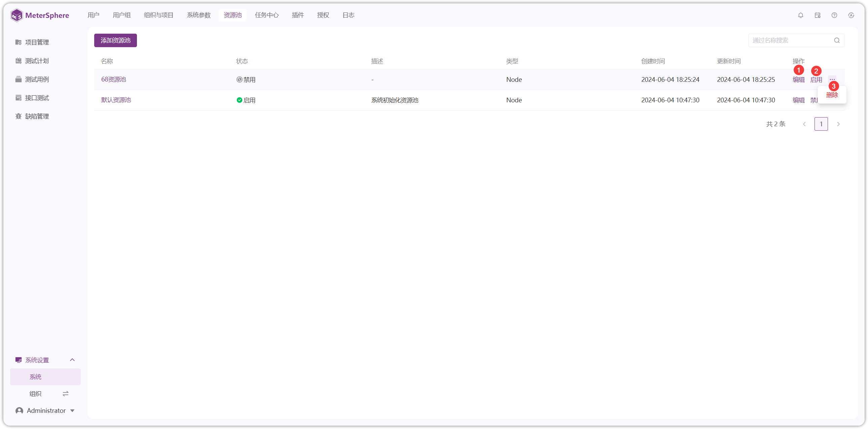Viewport: 868px width, 429px height.
Task: Open the help question mark icon
Action: pyautogui.click(x=834, y=15)
